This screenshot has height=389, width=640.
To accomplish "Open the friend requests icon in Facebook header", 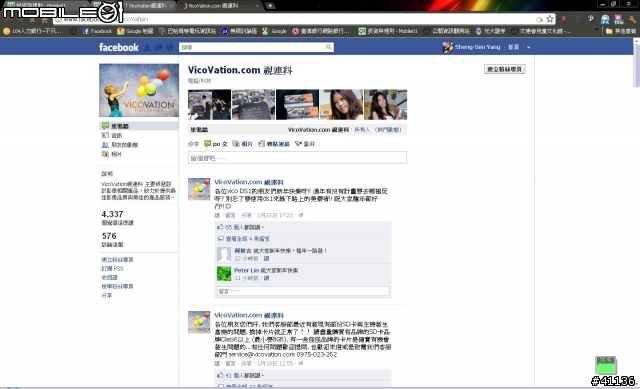I will point(147,48).
